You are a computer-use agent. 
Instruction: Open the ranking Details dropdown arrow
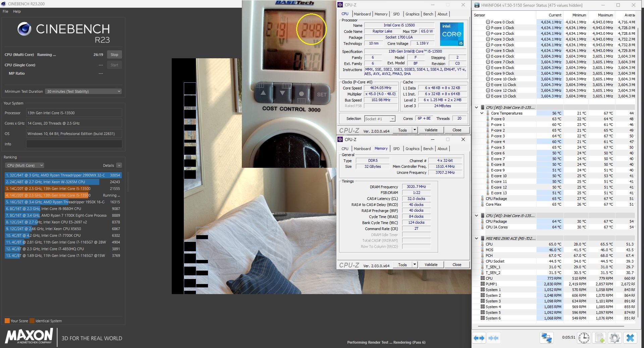(119, 165)
